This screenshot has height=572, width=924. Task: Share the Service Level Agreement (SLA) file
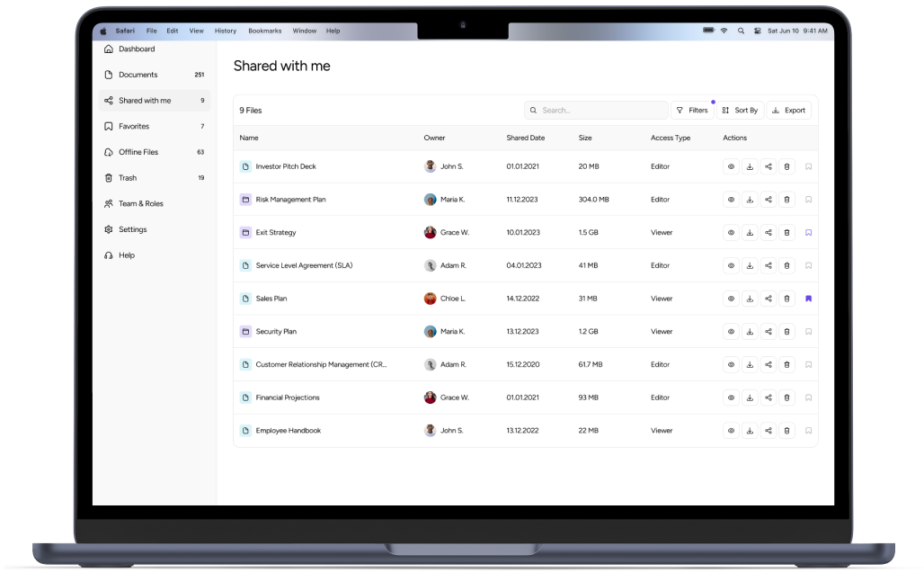tap(769, 266)
